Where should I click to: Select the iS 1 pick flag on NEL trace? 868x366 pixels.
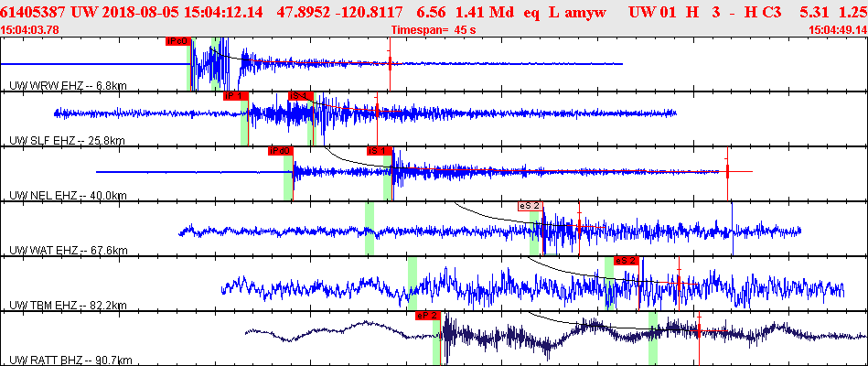tap(380, 151)
